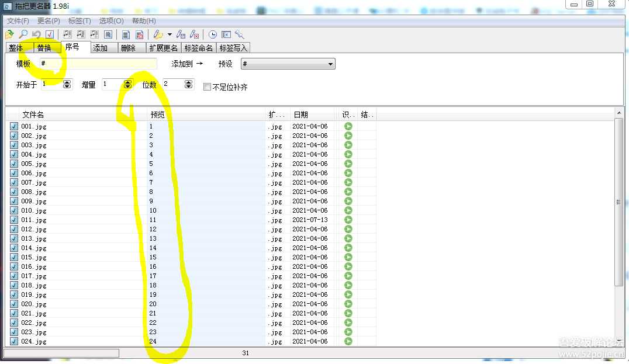The image size is (629, 364).
Task: Click the pencil edit icon on the toolbar
Action: [157, 34]
